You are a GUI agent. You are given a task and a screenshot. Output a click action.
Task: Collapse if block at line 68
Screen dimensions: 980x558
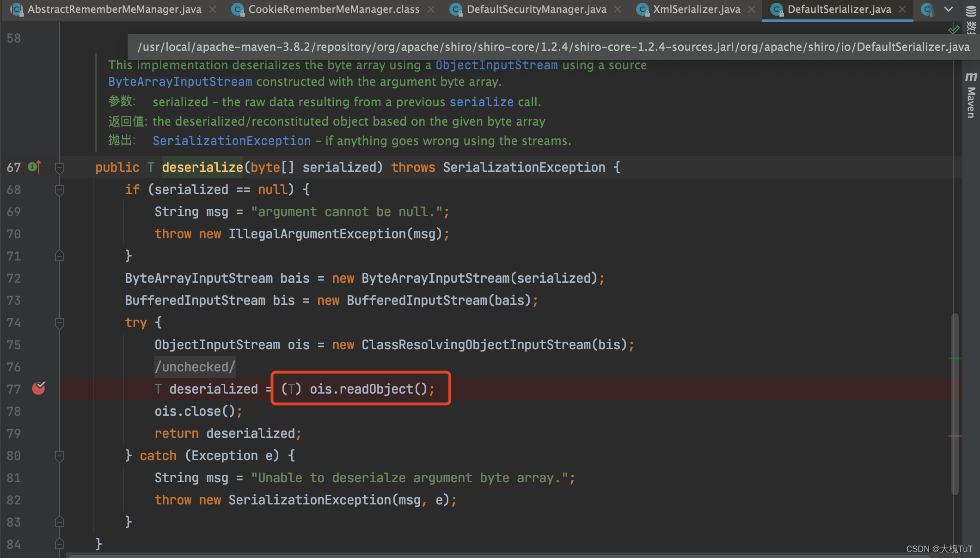point(60,190)
